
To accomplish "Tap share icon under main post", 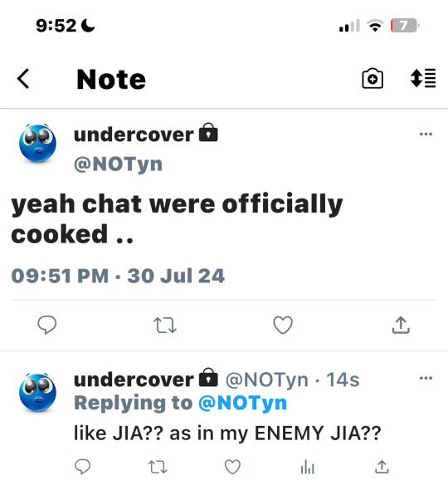I will coord(401,325).
